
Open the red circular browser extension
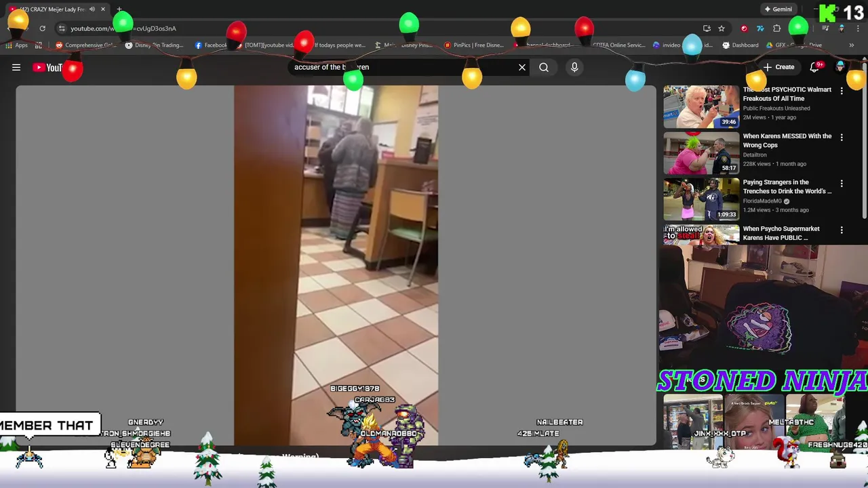pyautogui.click(x=744, y=28)
